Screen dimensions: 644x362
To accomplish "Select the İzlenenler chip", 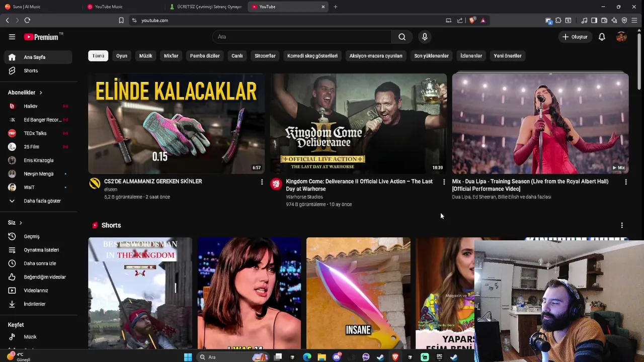I will [471, 56].
